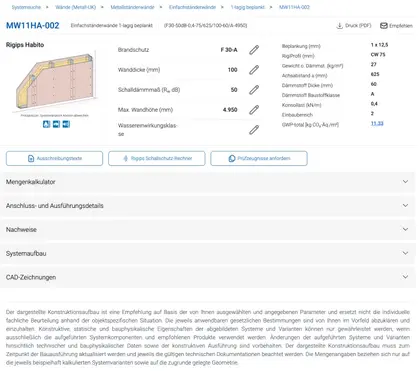The width and height of the screenshot is (420, 371).
Task: Click the icon in Prüfzeugnisse anfordern button
Action: [x=232, y=159]
